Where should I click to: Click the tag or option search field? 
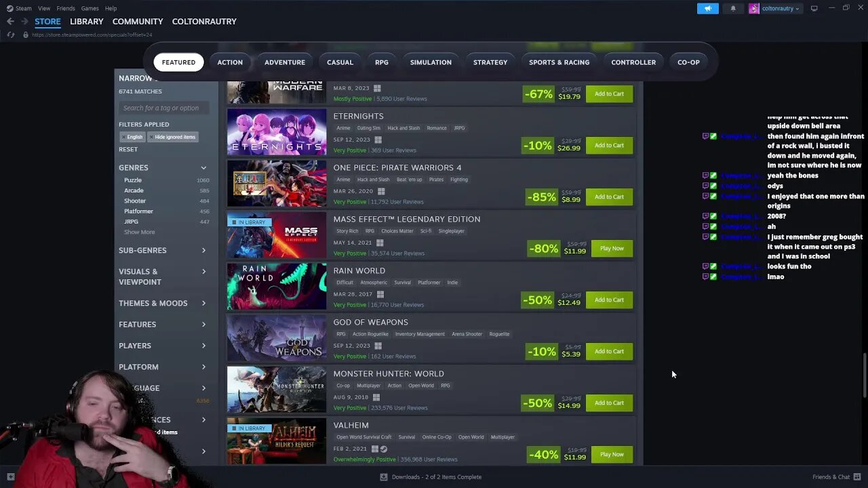coord(163,108)
